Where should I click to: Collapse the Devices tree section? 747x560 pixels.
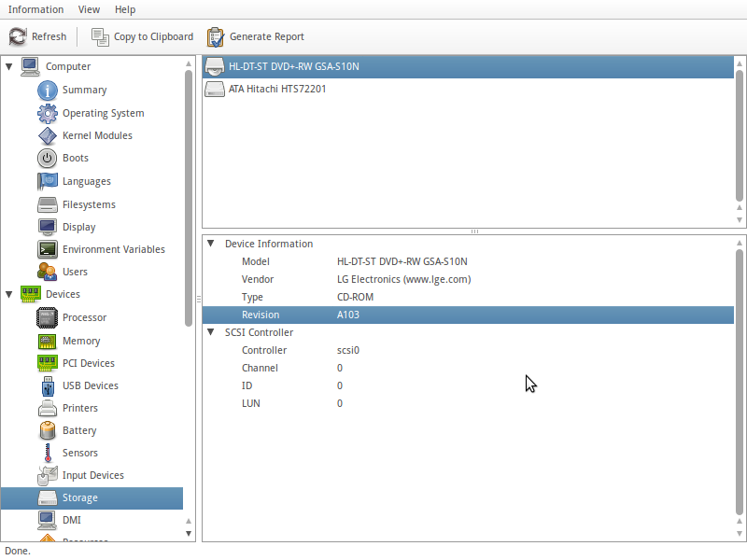point(9,294)
